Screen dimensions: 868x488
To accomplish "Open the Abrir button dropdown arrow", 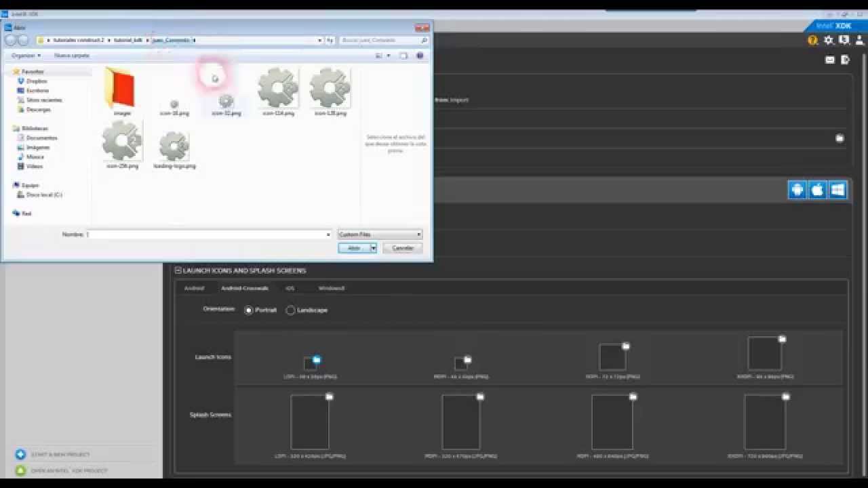I will tap(373, 248).
